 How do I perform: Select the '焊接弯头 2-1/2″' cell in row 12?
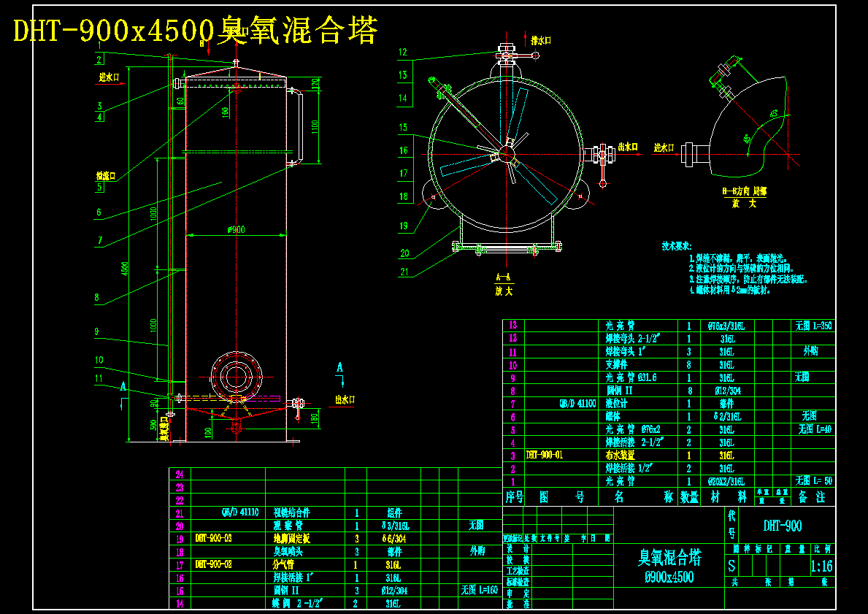[631, 338]
